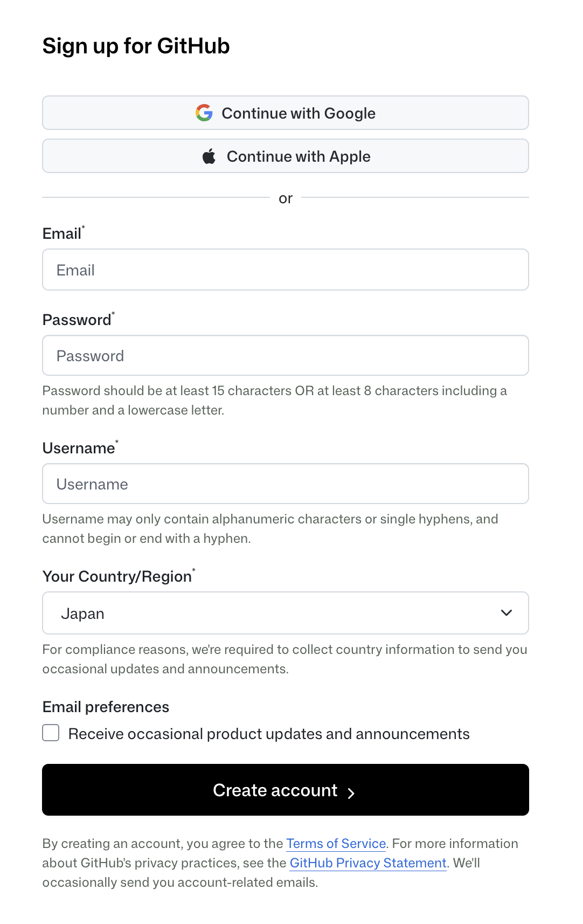Click the chevron inside Create account button
This screenshot has height=924, width=583.
(352, 793)
